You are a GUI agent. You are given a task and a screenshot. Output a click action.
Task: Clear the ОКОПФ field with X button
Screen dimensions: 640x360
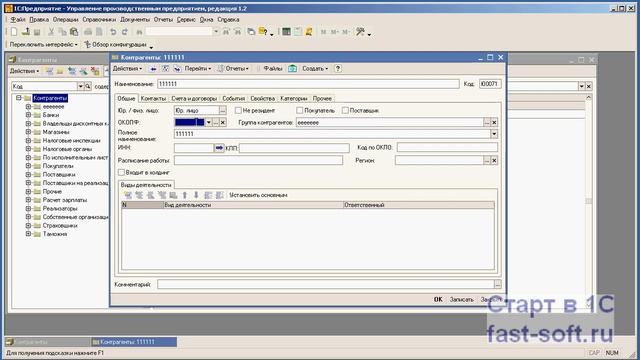[223, 122]
